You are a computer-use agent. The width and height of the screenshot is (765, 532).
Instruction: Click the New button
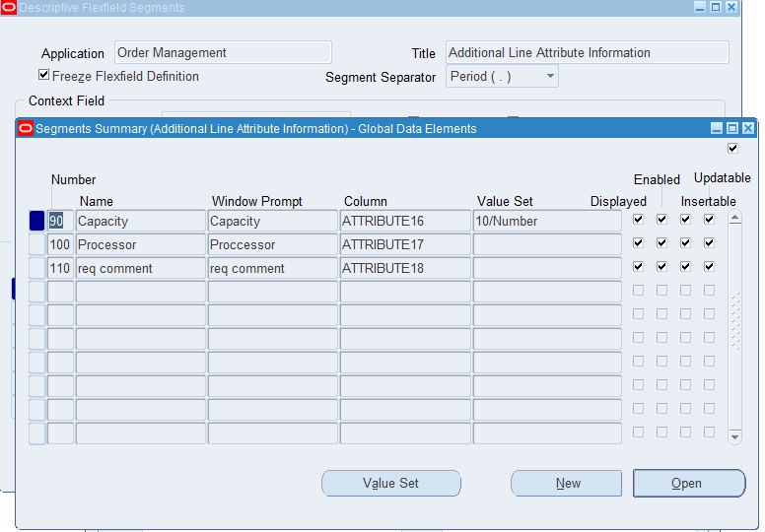[566, 483]
